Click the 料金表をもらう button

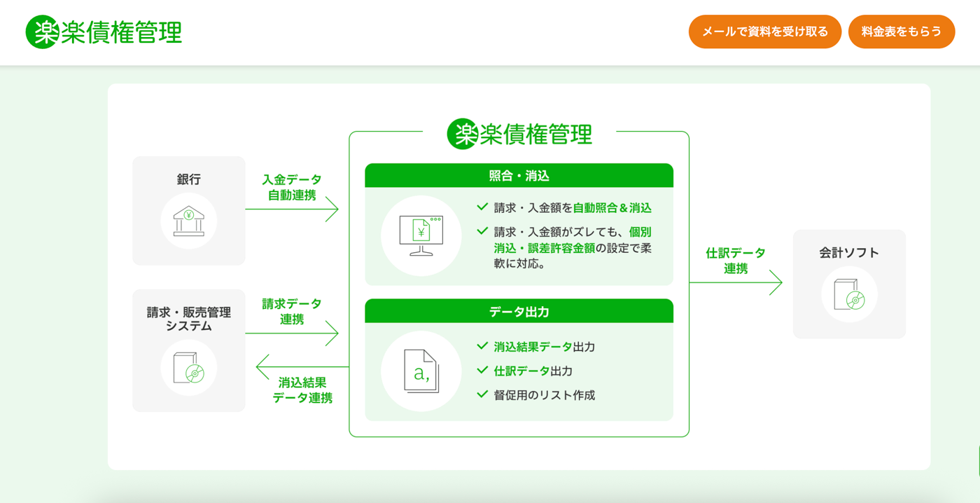902,32
